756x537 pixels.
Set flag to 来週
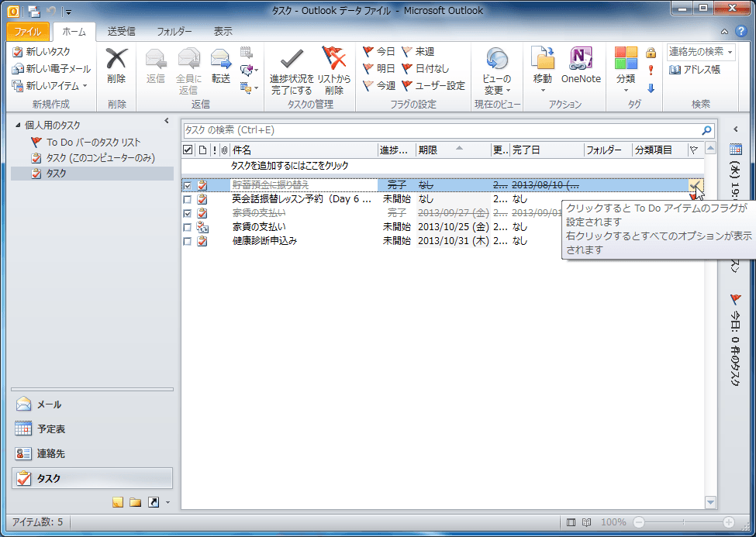point(418,51)
